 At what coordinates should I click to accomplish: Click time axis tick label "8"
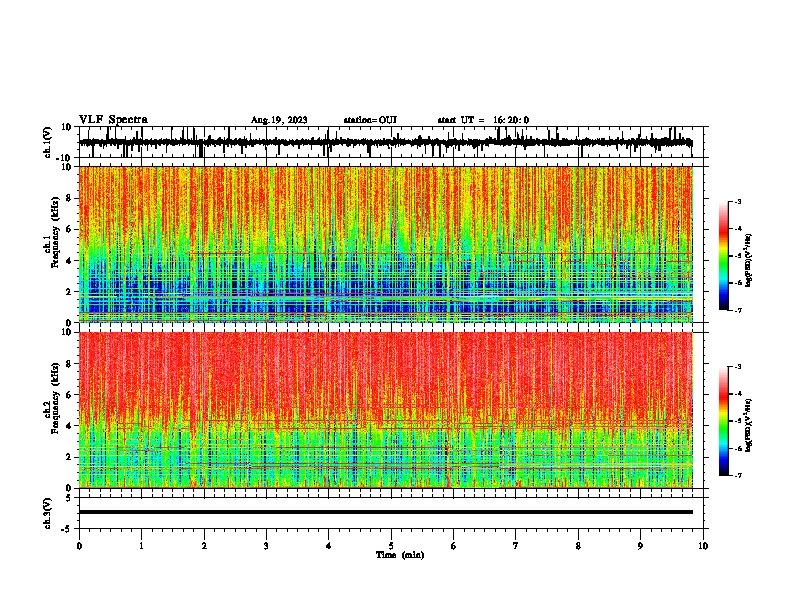578,546
